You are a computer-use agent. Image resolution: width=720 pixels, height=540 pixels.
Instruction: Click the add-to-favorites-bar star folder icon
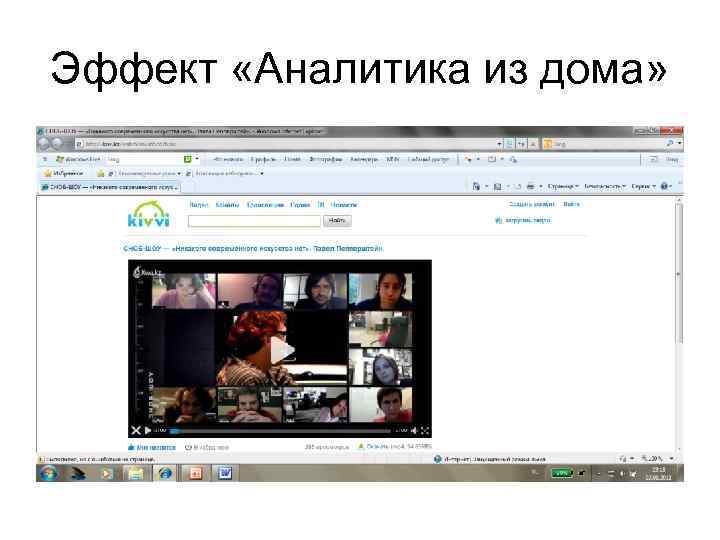click(101, 174)
